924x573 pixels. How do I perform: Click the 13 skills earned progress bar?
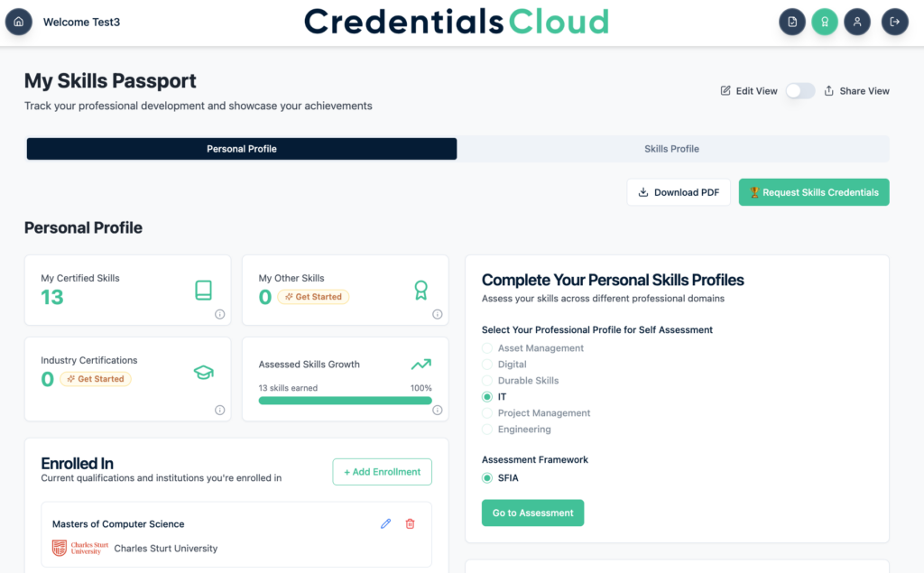(x=345, y=401)
